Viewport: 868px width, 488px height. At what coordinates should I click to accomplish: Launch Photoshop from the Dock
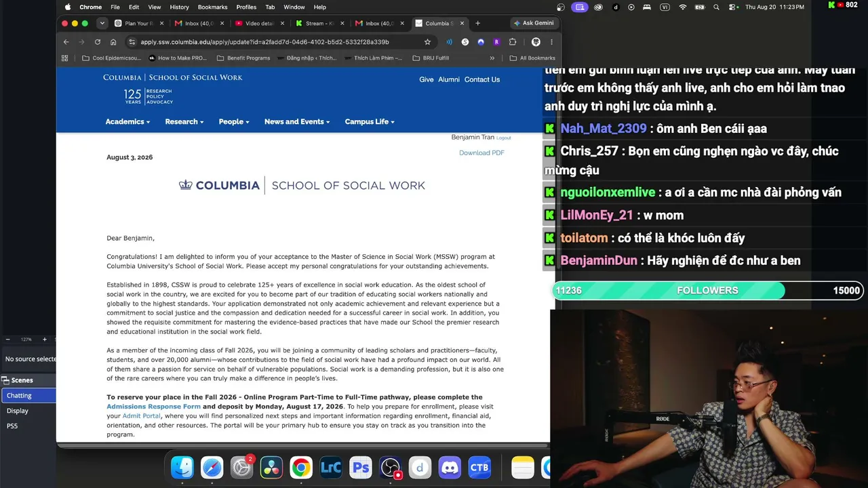click(361, 467)
